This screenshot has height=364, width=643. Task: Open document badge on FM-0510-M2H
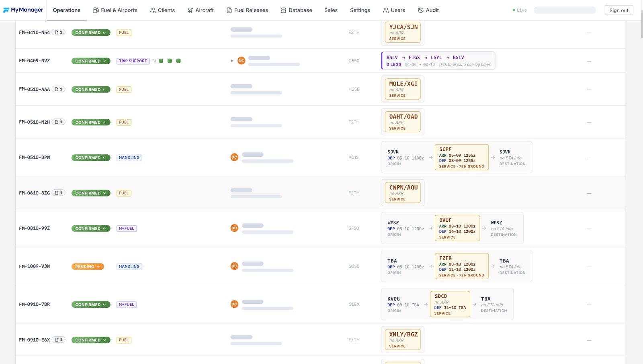[x=59, y=122]
